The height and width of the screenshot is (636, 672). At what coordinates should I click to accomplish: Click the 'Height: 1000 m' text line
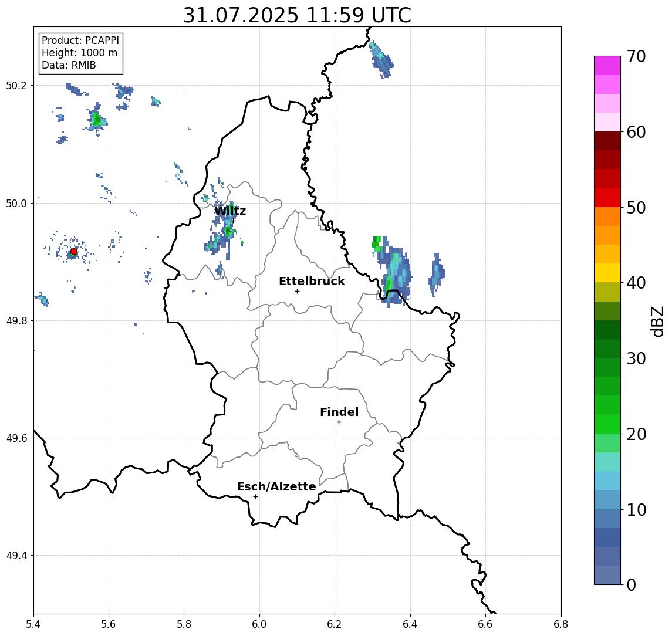tap(79, 53)
